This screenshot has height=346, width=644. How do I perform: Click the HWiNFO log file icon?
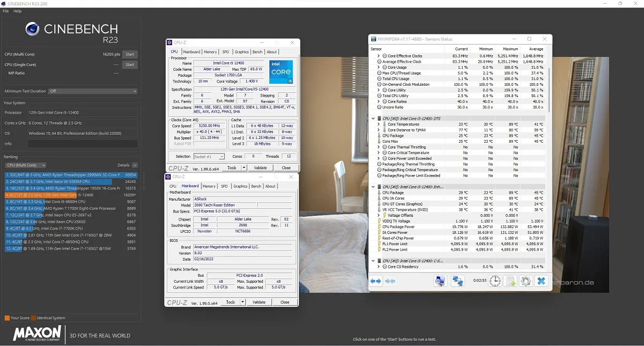pyautogui.click(x=510, y=281)
